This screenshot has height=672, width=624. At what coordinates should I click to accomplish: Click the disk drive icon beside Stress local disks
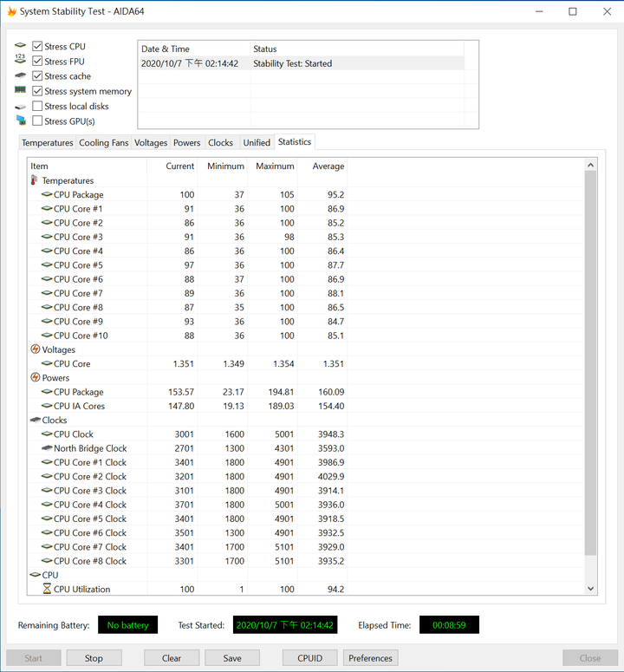20,107
